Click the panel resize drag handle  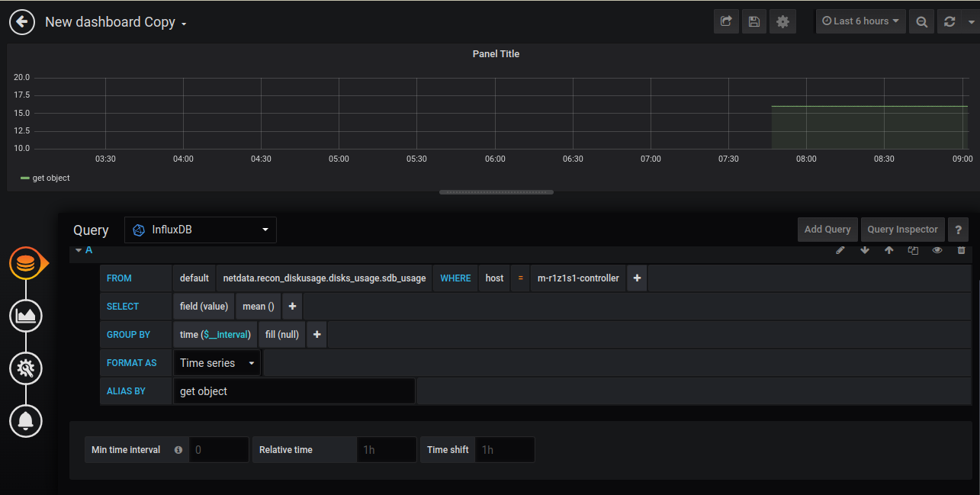click(x=496, y=192)
